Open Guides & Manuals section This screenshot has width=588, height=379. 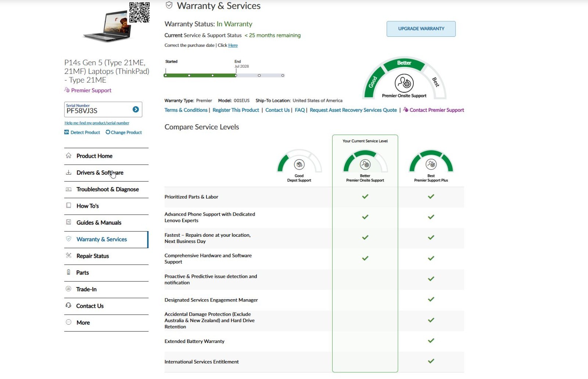[x=106, y=222]
